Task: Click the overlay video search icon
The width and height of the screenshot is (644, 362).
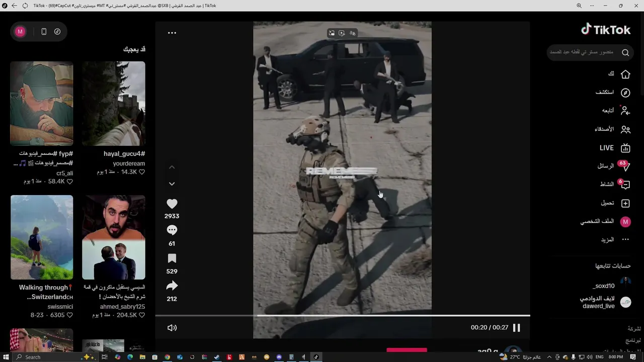Action: coord(342,33)
